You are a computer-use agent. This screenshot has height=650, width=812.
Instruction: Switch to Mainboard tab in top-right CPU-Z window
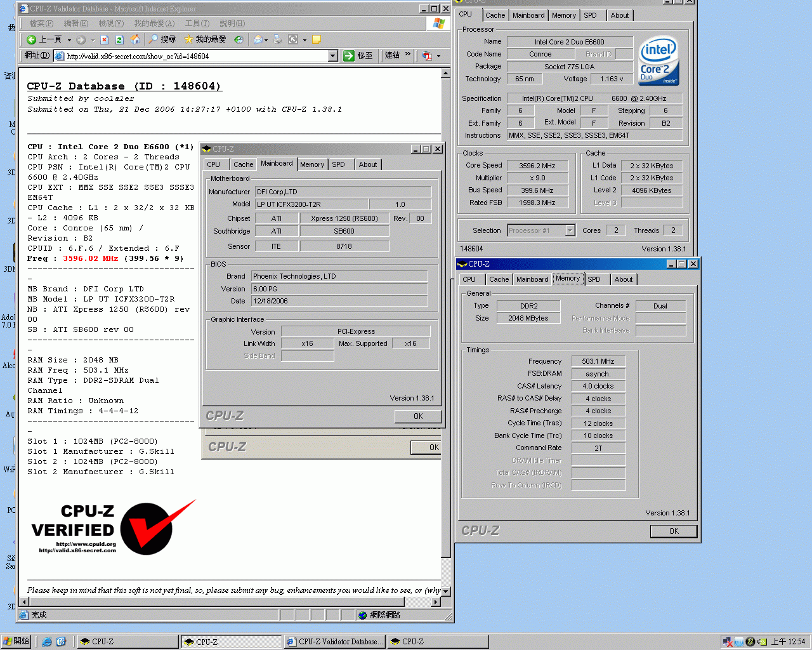[x=528, y=15]
